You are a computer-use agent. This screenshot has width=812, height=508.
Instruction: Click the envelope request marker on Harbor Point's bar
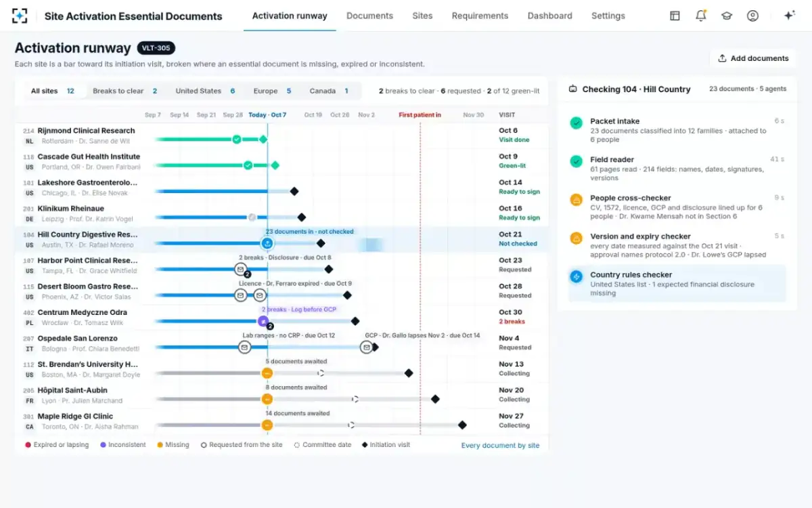click(240, 270)
